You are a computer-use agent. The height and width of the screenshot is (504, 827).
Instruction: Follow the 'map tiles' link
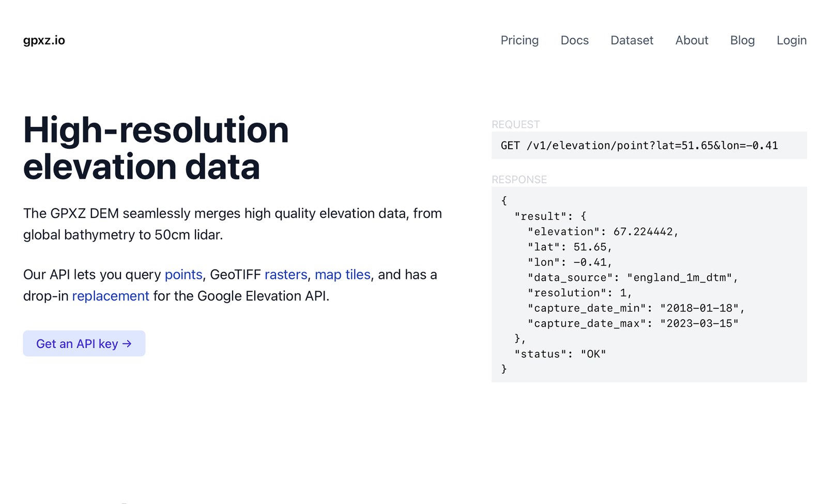[343, 275]
